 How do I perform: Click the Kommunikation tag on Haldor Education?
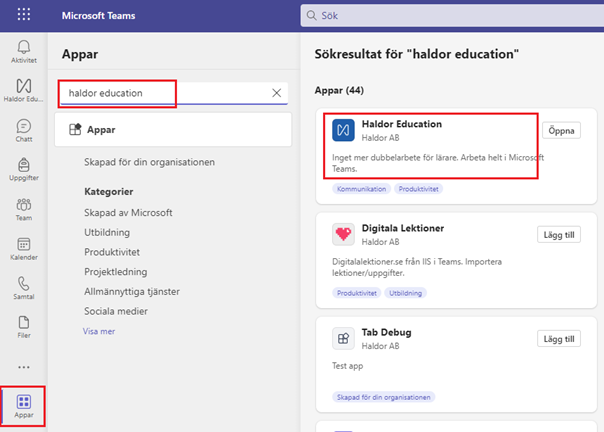[361, 189]
